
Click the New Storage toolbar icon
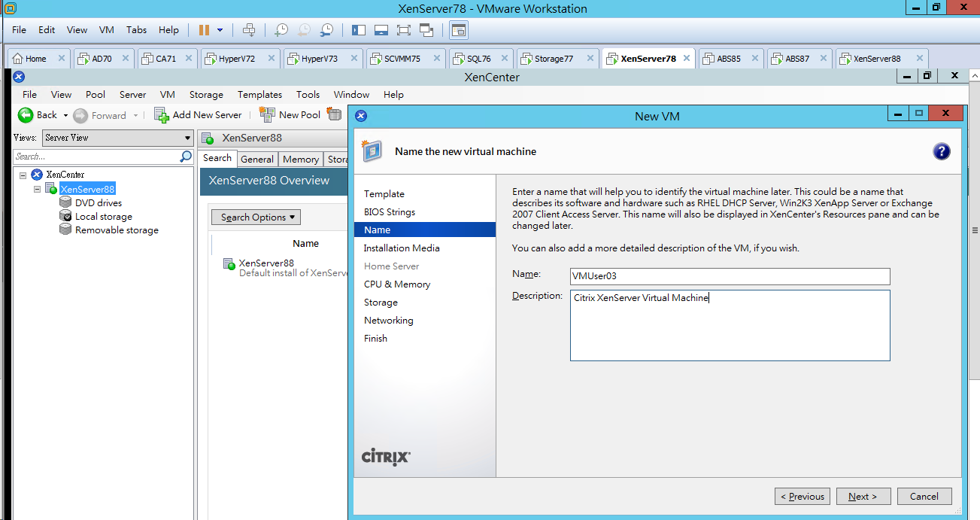tap(334, 114)
